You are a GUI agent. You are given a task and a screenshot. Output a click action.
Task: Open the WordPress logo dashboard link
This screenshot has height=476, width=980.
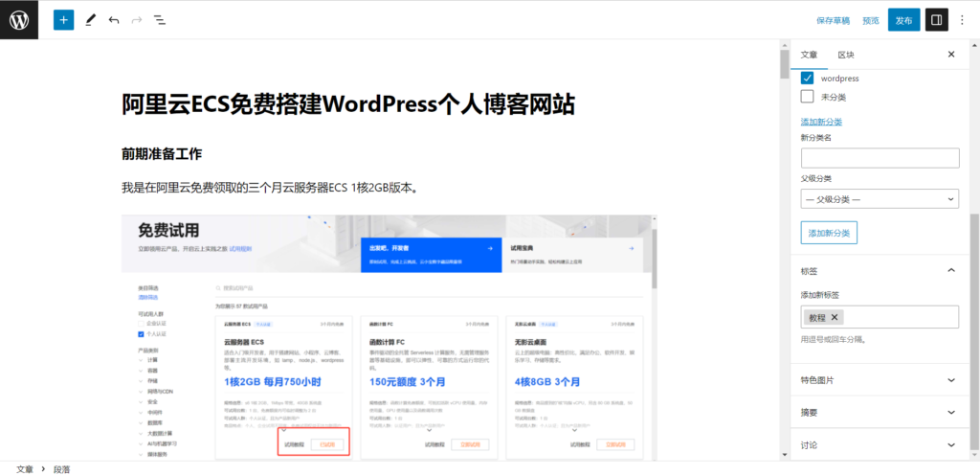(19, 20)
